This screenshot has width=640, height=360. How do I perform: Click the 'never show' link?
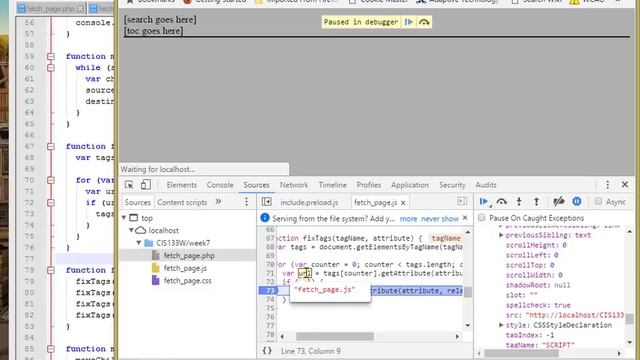(440, 219)
